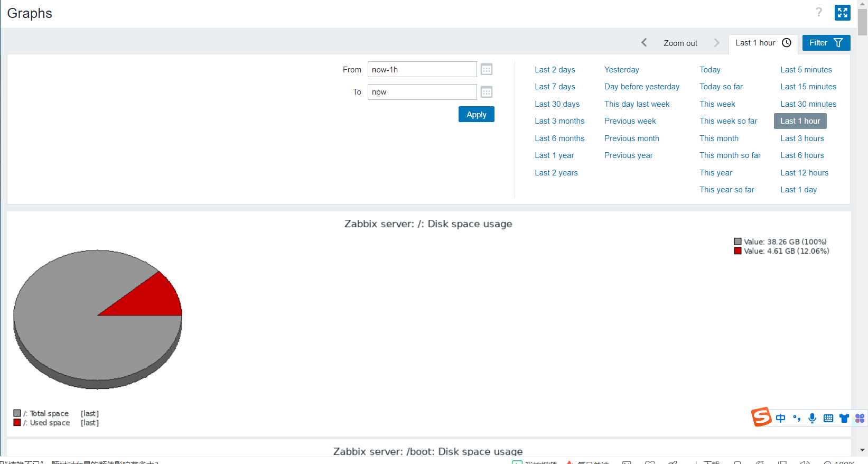
Task: Choose This day last week
Action: [x=637, y=104]
